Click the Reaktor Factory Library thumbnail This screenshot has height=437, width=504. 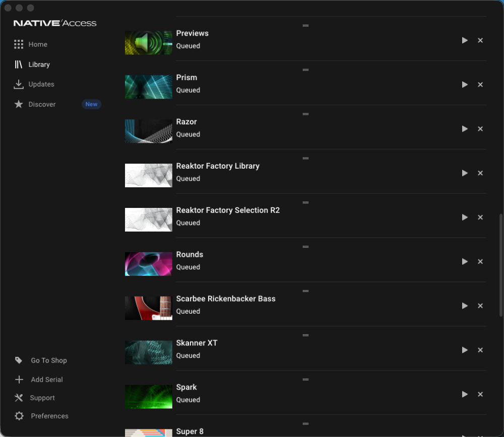pos(149,176)
